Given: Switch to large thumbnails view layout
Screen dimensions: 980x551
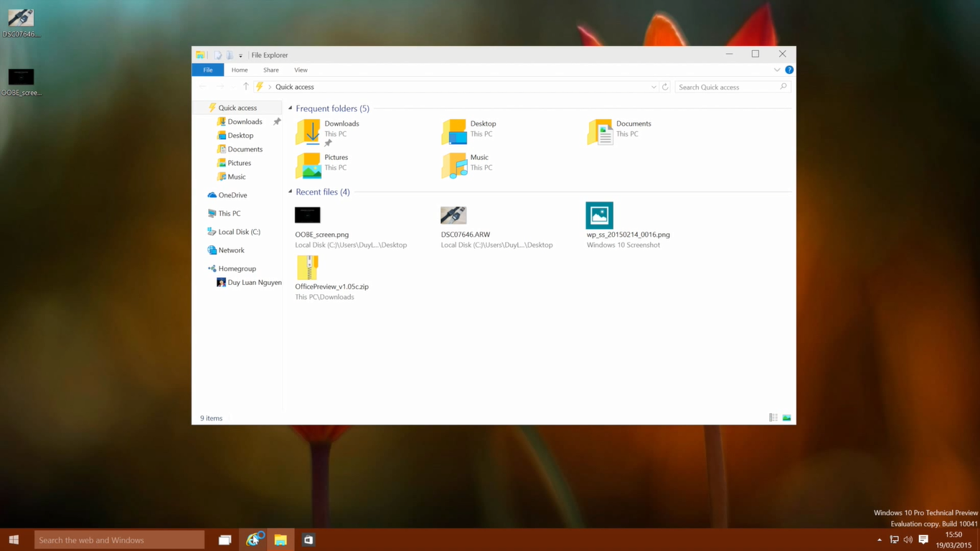Looking at the screenshot, I should pos(787,418).
